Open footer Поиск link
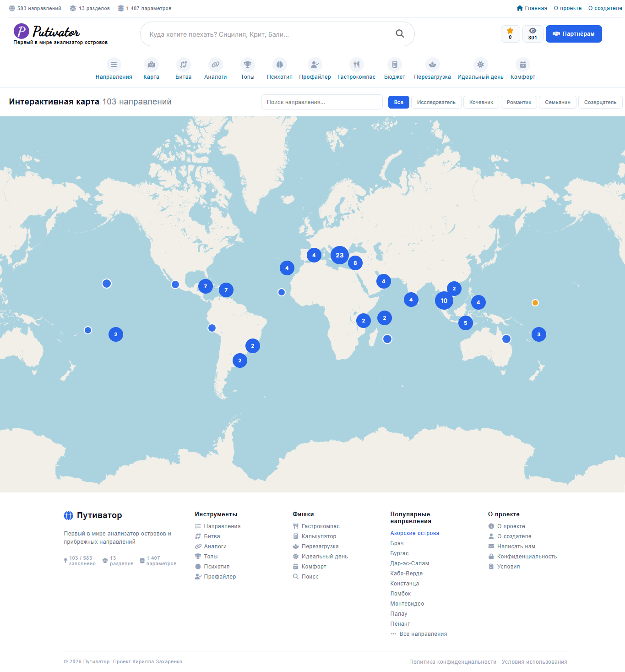This screenshot has width=625, height=672. [305, 577]
